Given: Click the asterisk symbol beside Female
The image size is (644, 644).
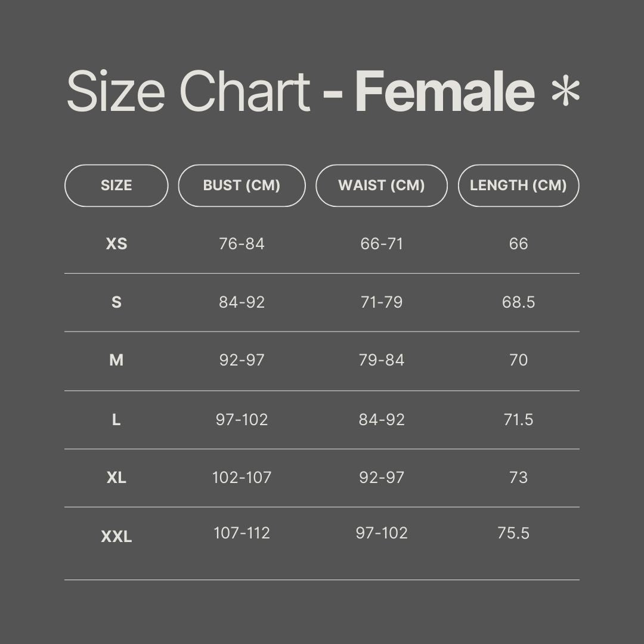Looking at the screenshot, I should click(565, 92).
